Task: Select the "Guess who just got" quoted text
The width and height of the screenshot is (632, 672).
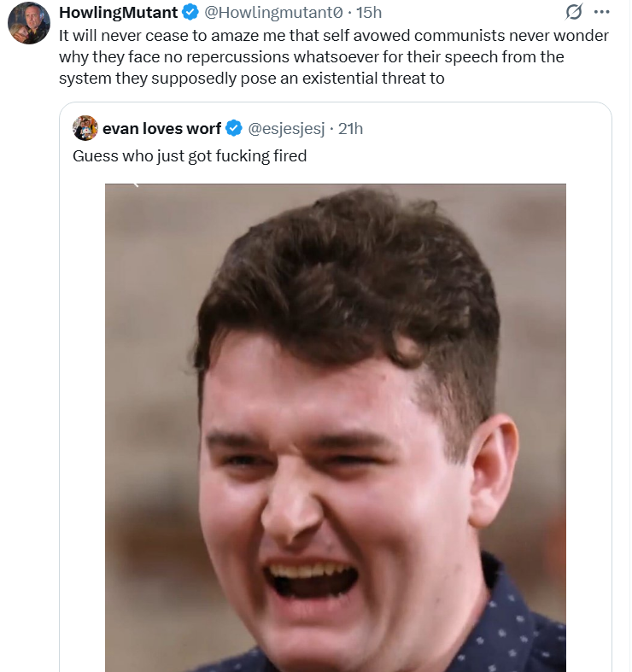Action: tap(143, 156)
